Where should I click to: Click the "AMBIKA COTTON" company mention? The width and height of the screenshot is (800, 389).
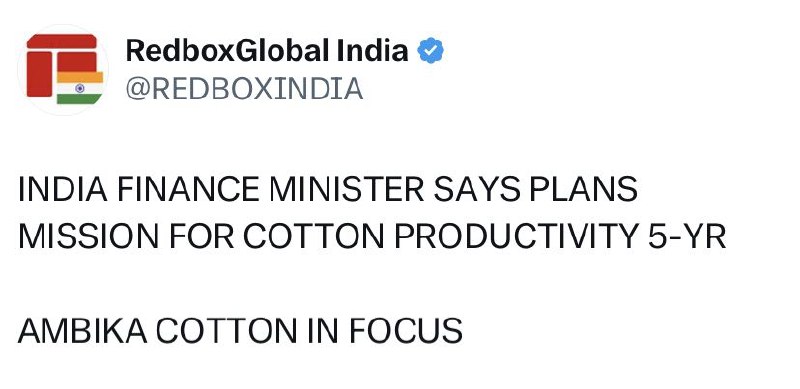[x=158, y=330]
